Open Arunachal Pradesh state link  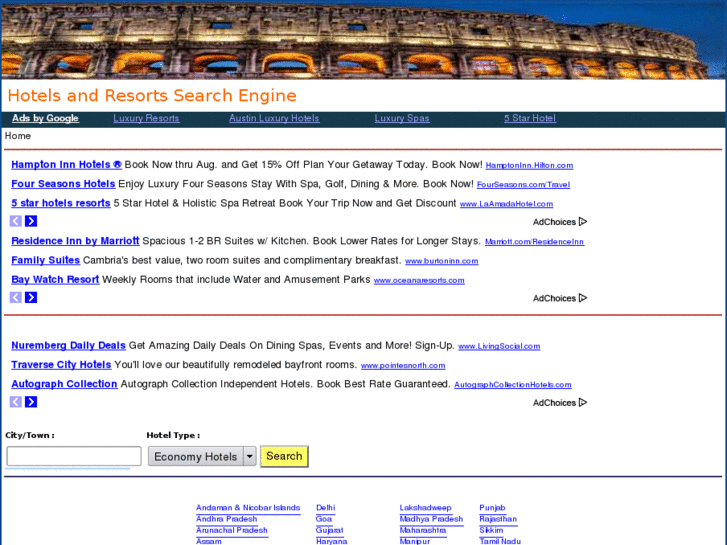(231, 530)
